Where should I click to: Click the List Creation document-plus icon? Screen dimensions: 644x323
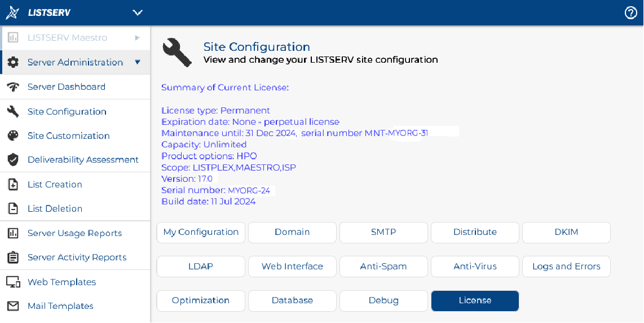point(13,184)
